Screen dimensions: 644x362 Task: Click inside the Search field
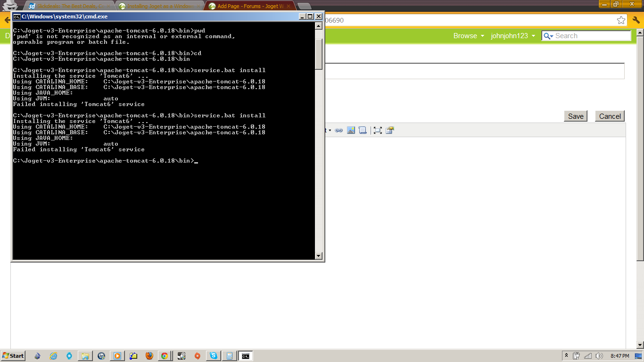point(592,36)
